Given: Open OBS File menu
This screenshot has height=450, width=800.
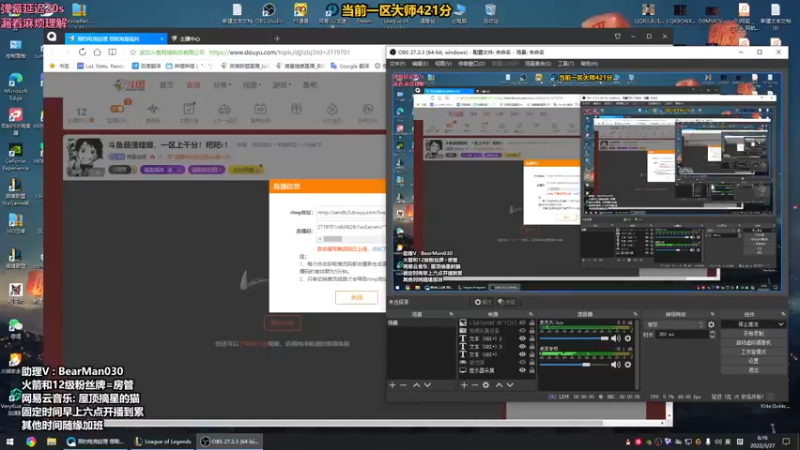Looking at the screenshot, I should click(x=397, y=64).
